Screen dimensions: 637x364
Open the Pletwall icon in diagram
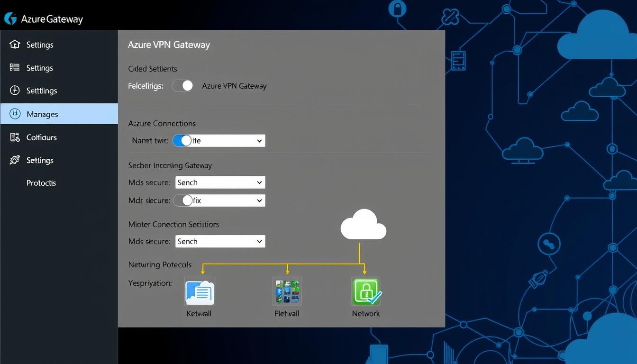coord(287,291)
